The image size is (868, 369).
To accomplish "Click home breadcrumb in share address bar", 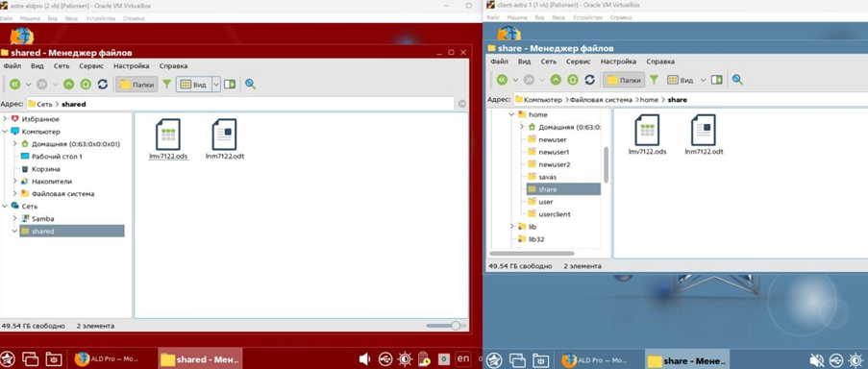I will coord(649,100).
